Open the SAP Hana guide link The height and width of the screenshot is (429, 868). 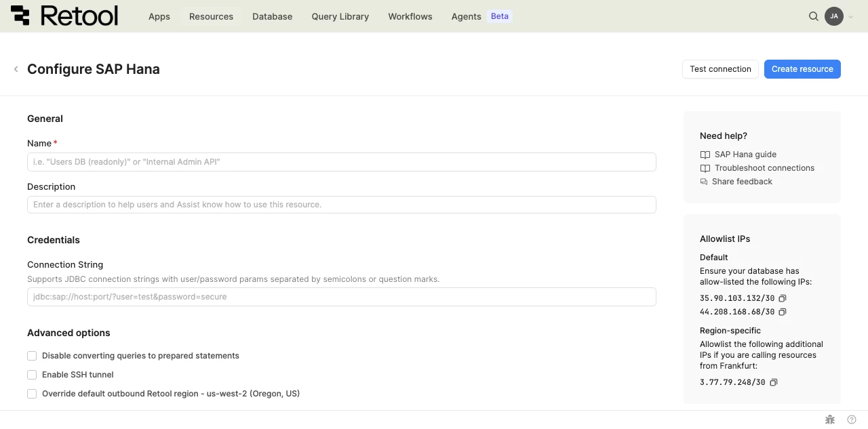pos(745,155)
